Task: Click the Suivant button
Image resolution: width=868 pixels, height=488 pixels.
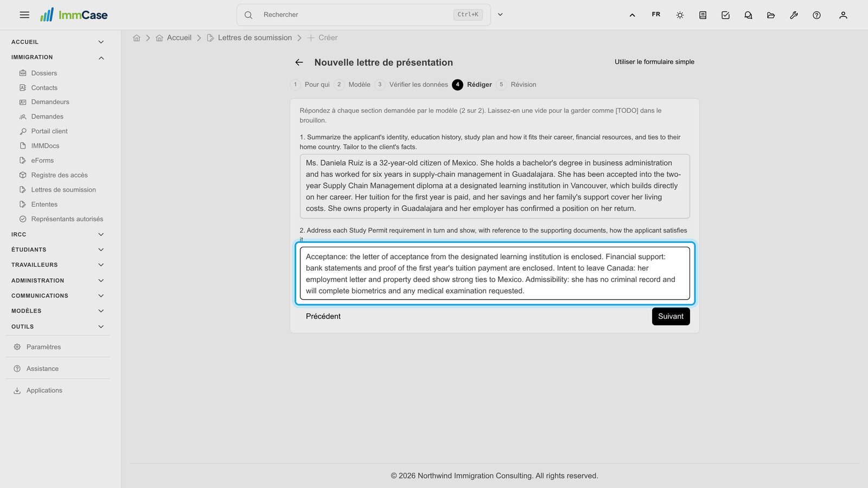Action: point(671,317)
